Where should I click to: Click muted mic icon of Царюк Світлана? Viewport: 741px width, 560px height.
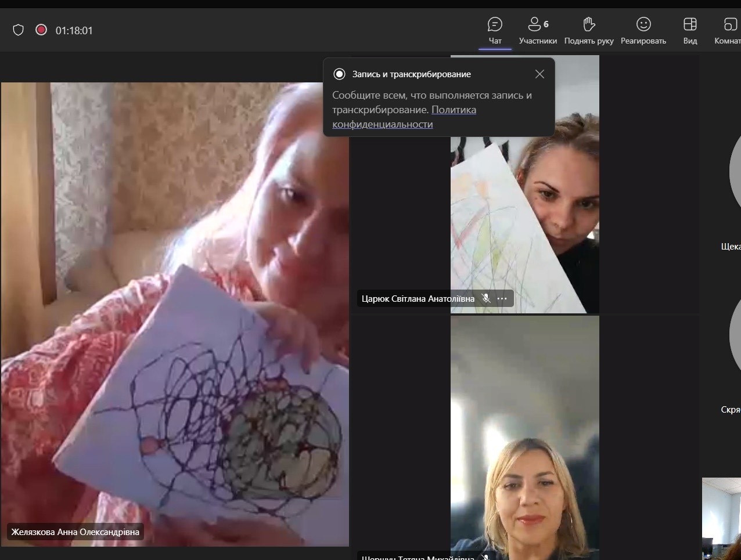[x=486, y=299]
